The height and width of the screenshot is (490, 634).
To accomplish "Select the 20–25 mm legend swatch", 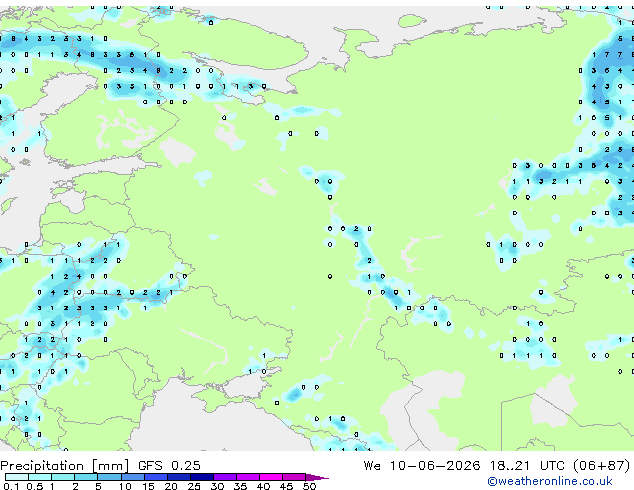I will point(179,477).
